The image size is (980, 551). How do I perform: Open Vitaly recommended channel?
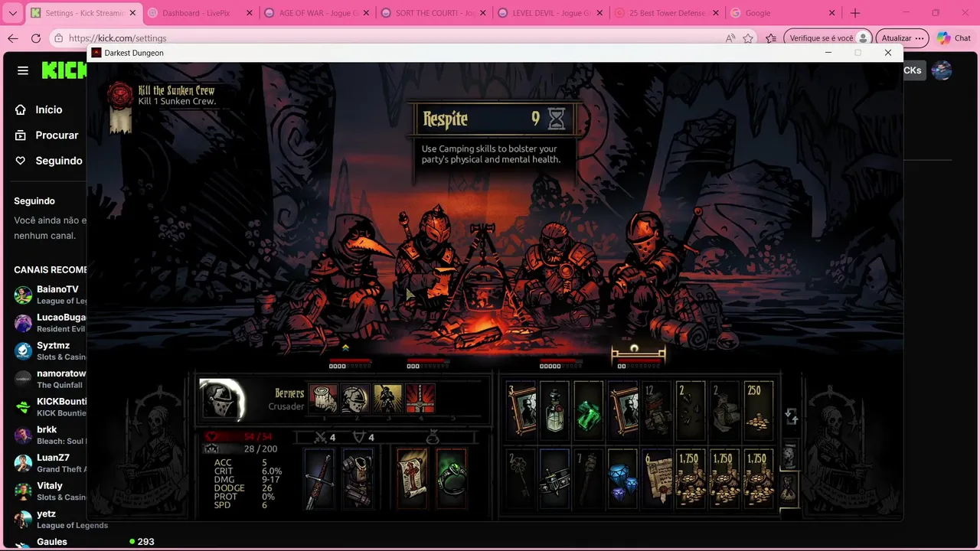(x=49, y=491)
